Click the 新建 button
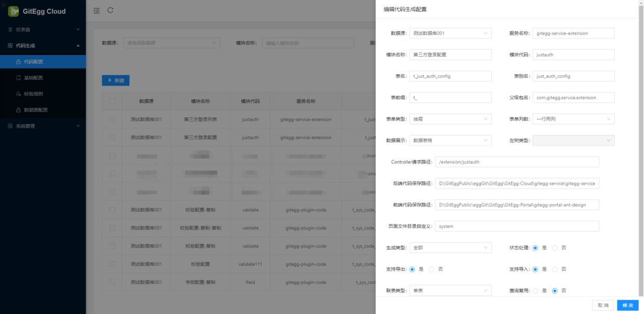 pyautogui.click(x=115, y=80)
